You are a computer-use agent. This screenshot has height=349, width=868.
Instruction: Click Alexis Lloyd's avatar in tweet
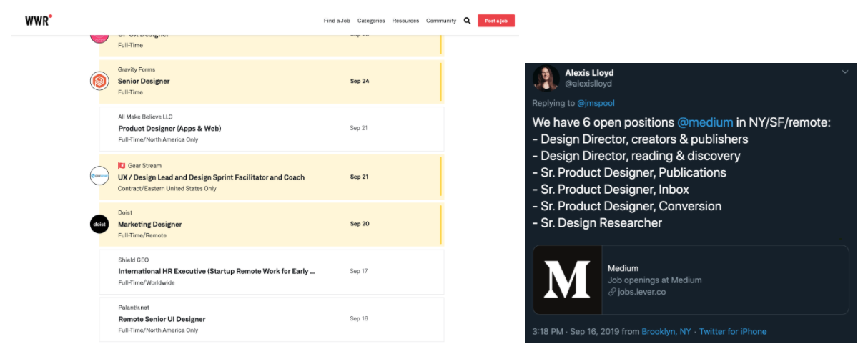546,78
